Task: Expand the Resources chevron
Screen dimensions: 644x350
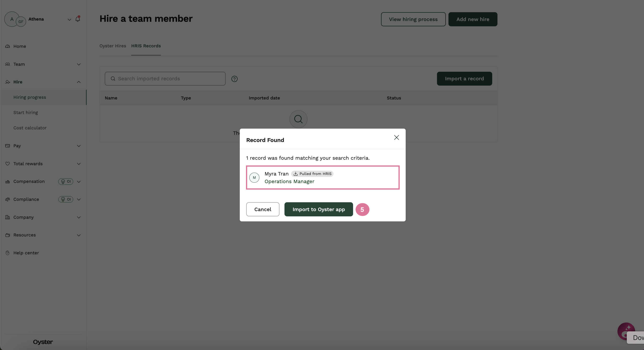Action: tap(79, 235)
